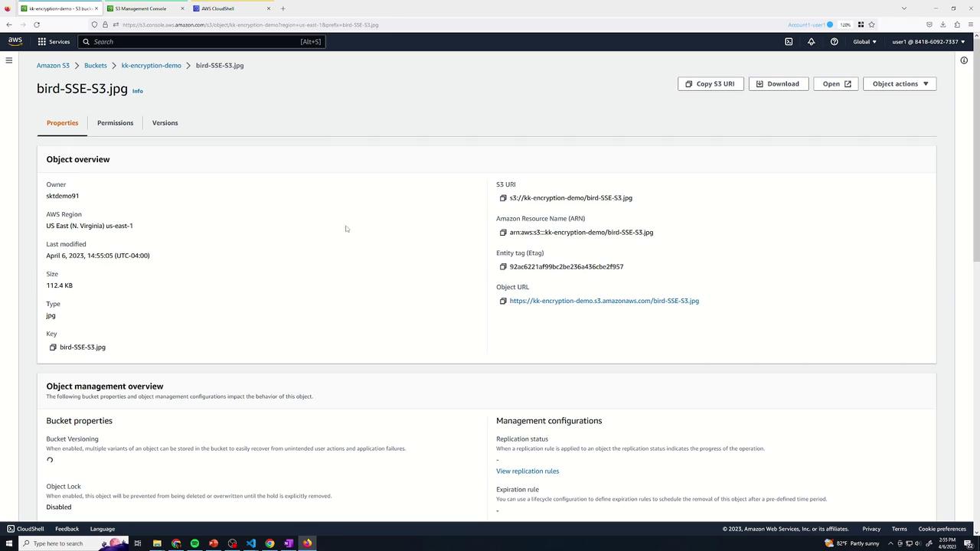Open Visual Studio Code from the taskbar

coord(251,543)
